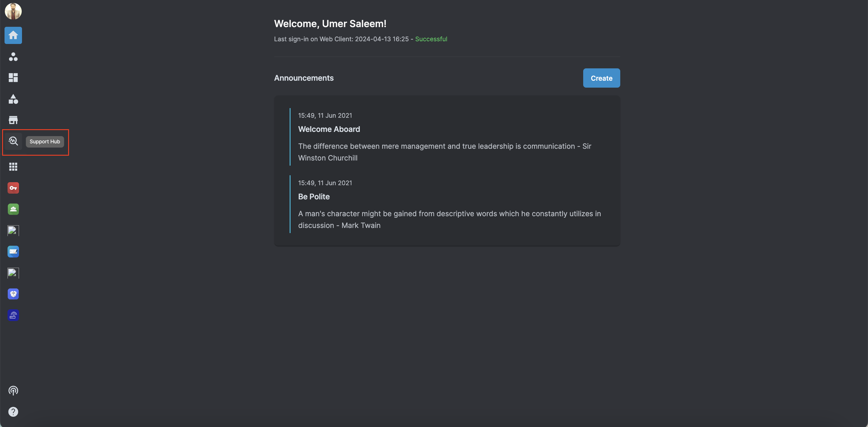868x427 pixels.
Task: Open the dashboard tiles sidebar icon
Action: coord(13,78)
